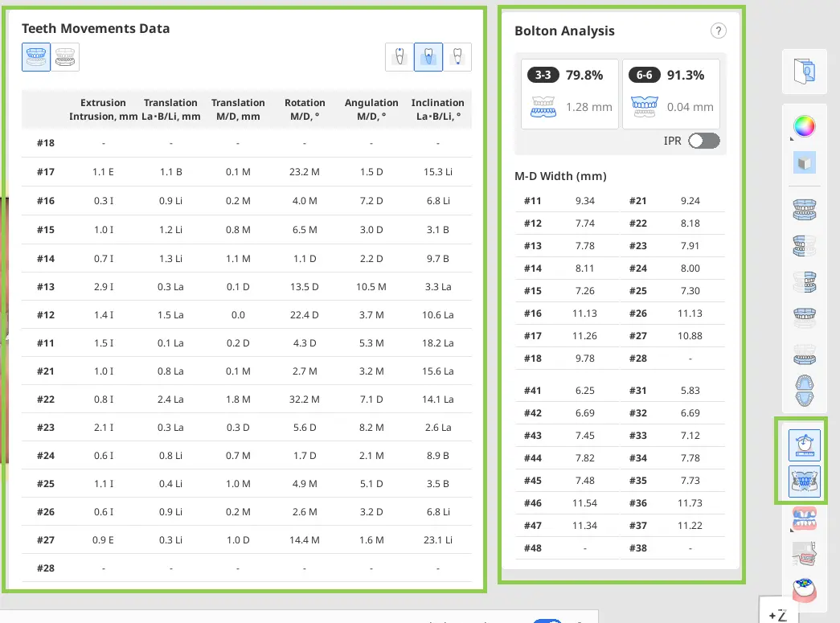Open the color wheel picker

pos(804,127)
